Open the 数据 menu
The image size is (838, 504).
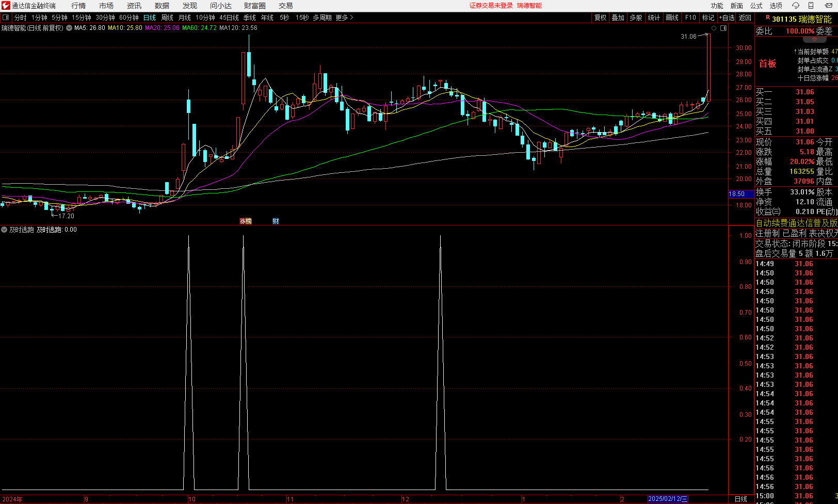pyautogui.click(x=162, y=6)
